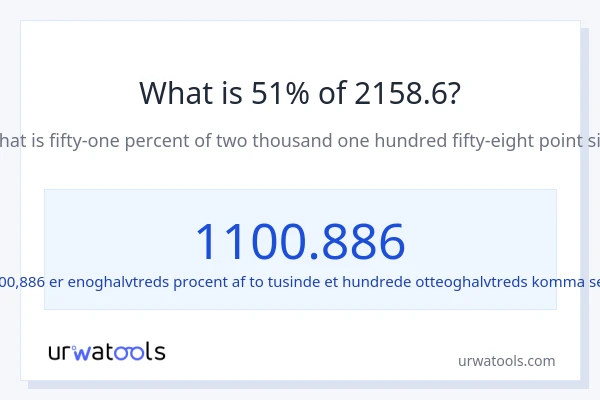
Task: Click the urwatools logo
Action: [107, 351]
